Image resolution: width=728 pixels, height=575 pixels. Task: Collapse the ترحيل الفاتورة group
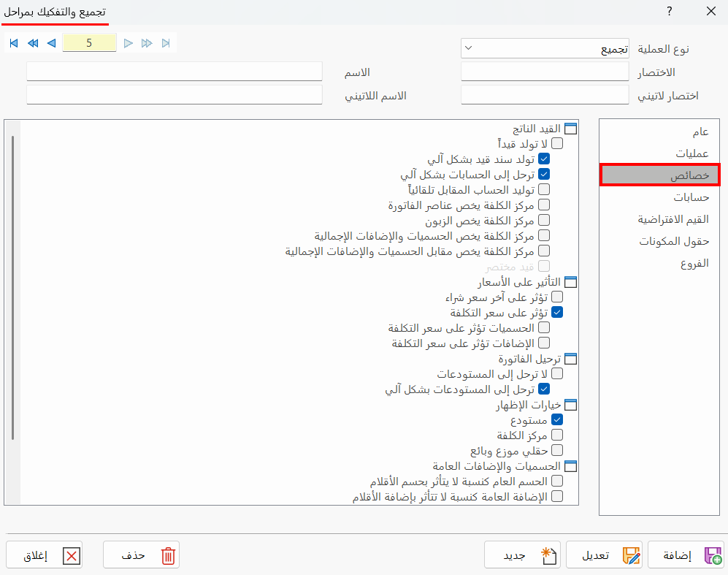click(x=570, y=359)
